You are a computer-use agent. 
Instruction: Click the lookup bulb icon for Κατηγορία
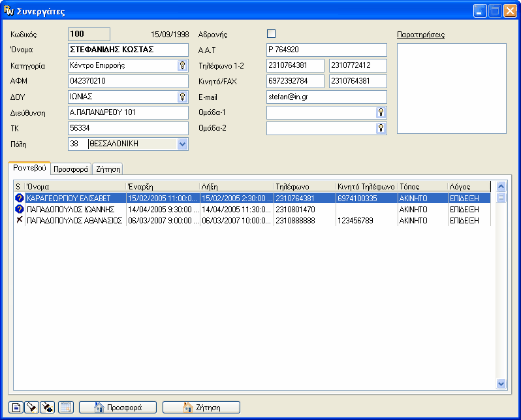point(182,65)
